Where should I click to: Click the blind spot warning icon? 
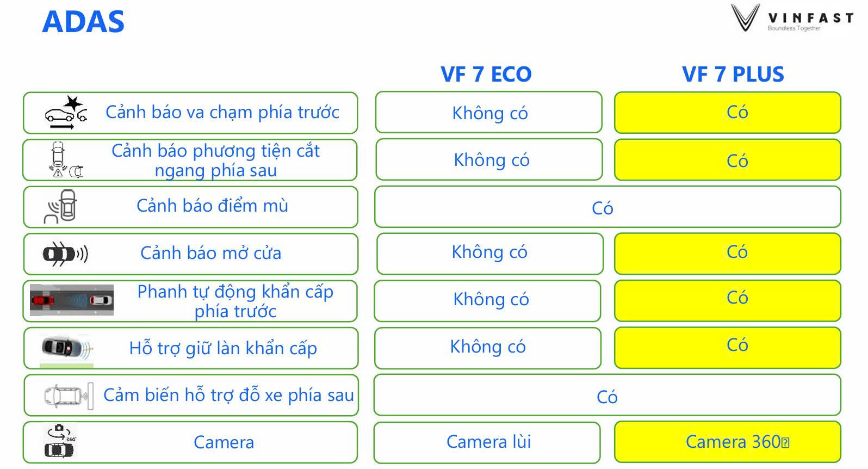click(x=61, y=207)
